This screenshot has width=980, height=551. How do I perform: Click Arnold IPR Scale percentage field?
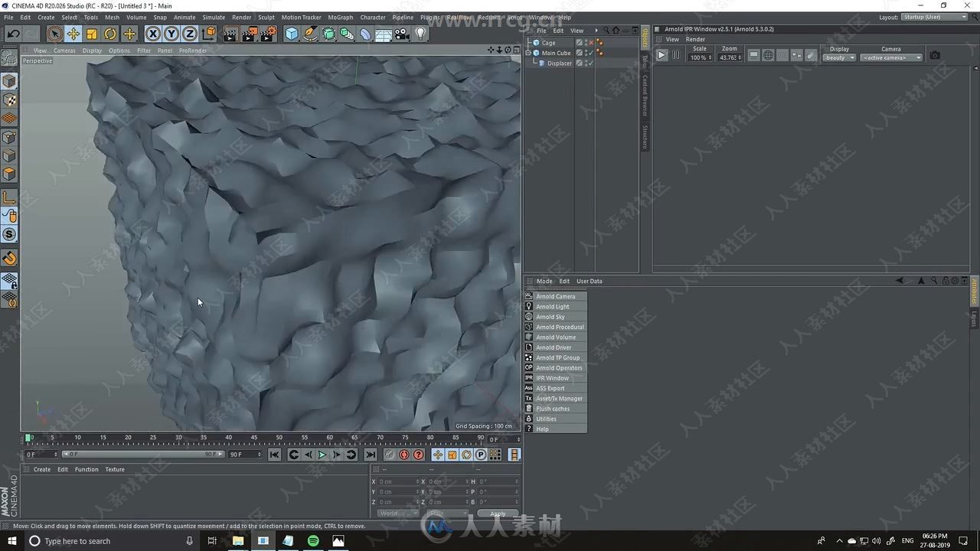click(700, 57)
